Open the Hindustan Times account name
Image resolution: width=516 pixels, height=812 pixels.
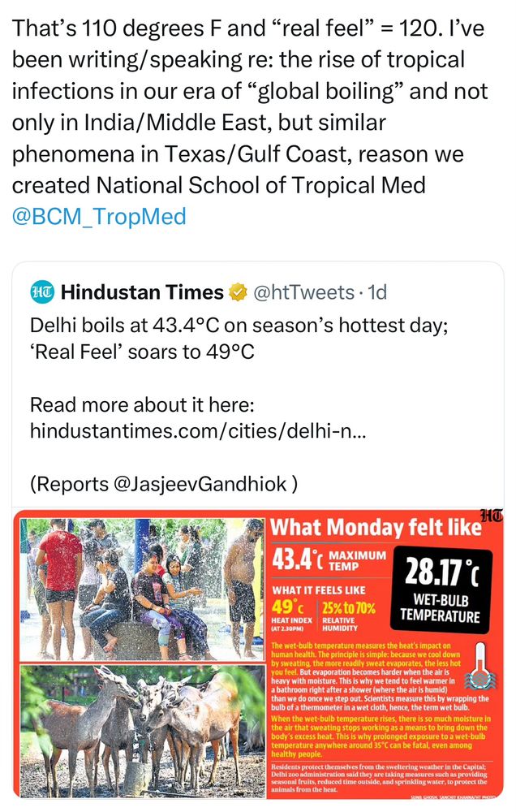tap(142, 292)
